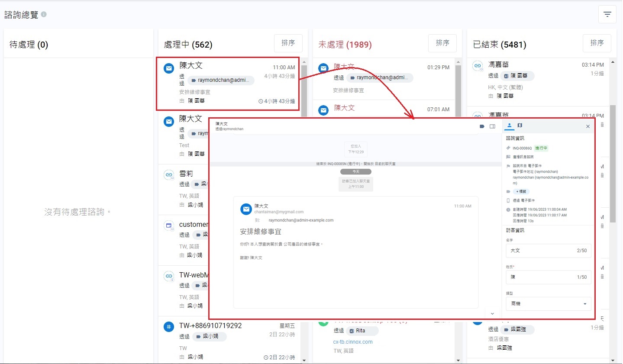Viewport: 623px width, 364px height.
Task: Sort the 未處理 column
Action: pyautogui.click(x=442, y=43)
